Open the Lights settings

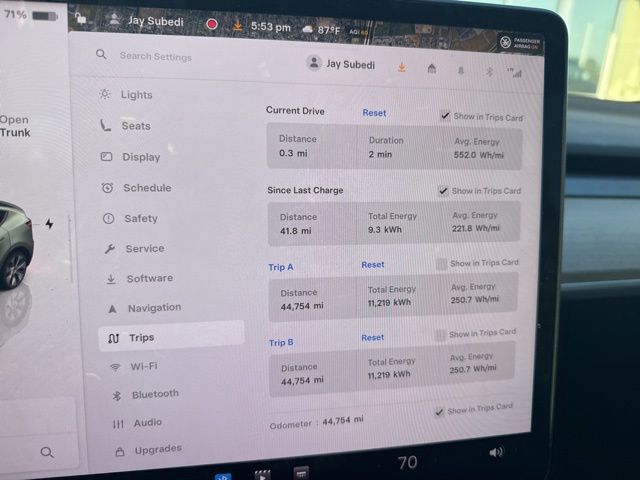pos(135,95)
